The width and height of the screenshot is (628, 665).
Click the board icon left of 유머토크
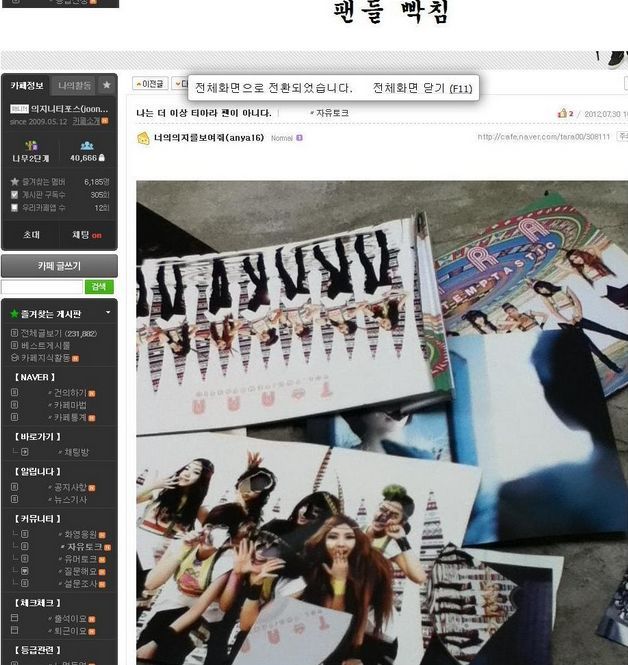[x=25, y=559]
